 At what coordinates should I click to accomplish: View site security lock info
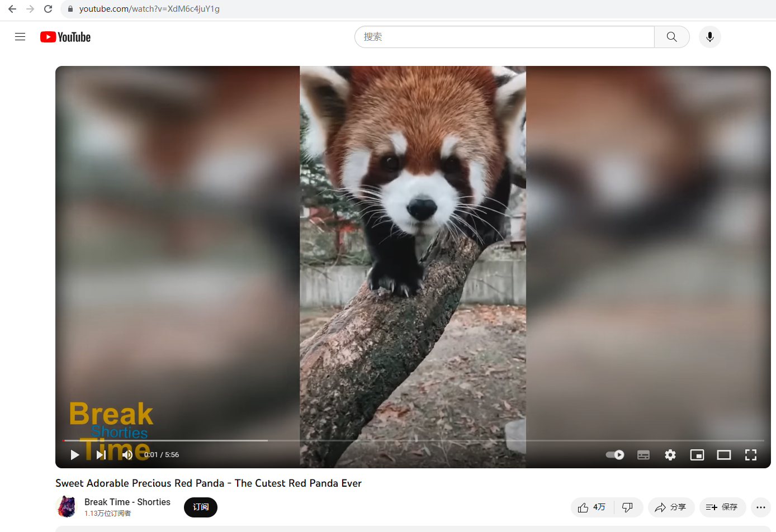coord(70,9)
